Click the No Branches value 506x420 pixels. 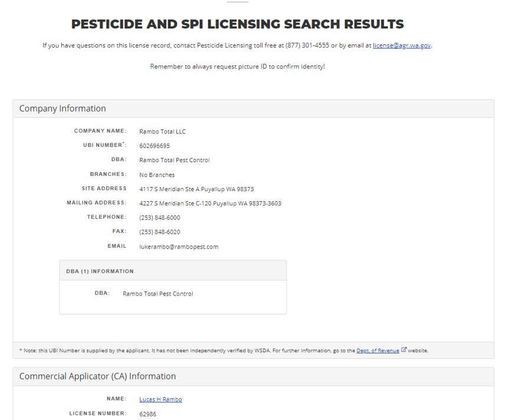point(157,175)
